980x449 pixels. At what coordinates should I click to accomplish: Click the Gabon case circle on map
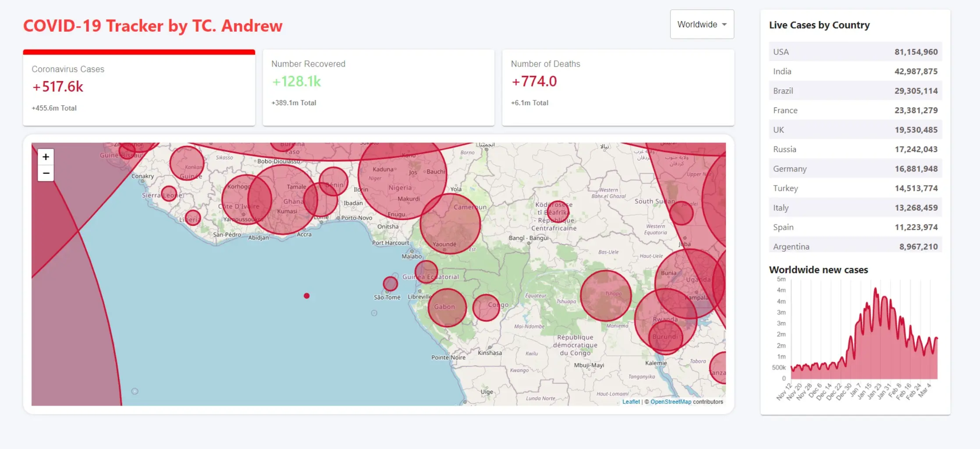pyautogui.click(x=447, y=307)
